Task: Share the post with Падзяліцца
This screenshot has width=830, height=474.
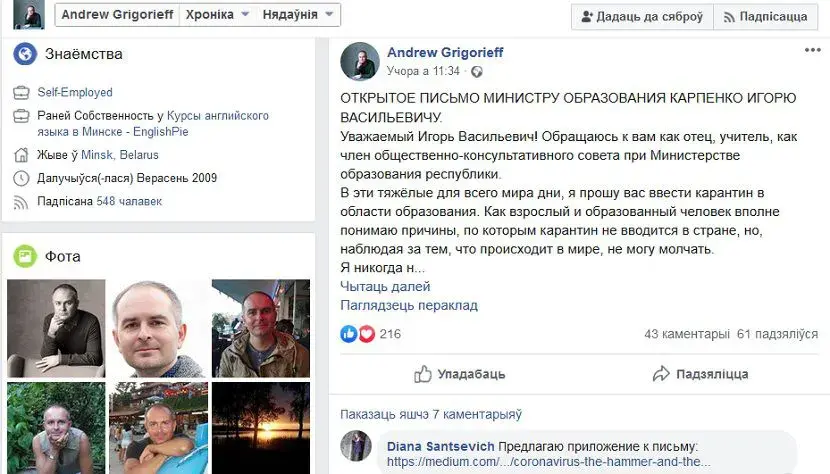Action: coord(700,374)
